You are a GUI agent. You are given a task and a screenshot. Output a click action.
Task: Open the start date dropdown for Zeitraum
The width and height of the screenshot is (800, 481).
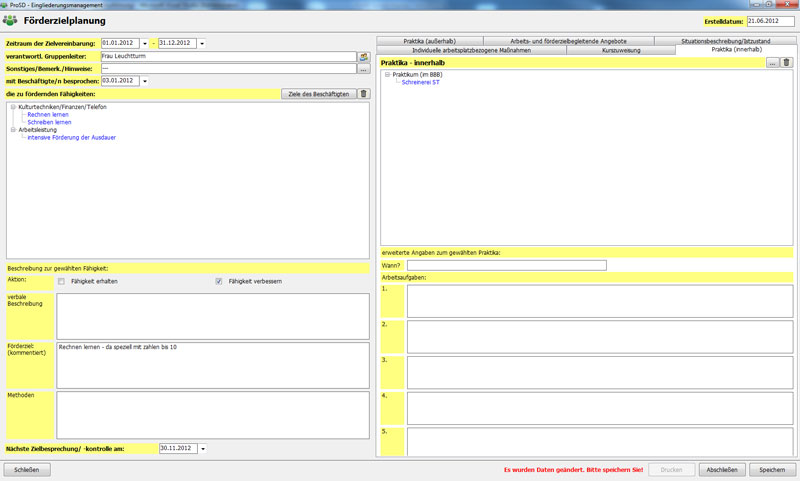[144, 43]
